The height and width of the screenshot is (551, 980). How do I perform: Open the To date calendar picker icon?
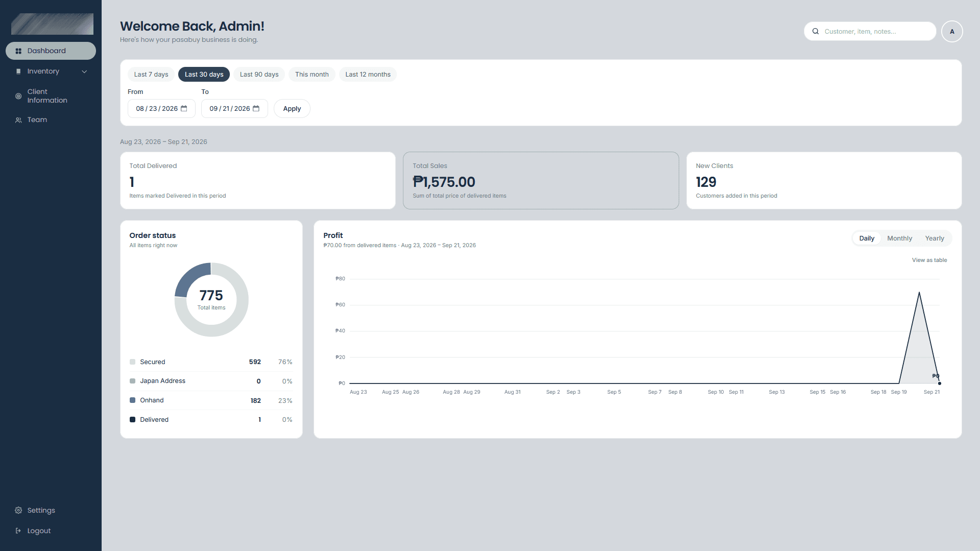click(256, 108)
